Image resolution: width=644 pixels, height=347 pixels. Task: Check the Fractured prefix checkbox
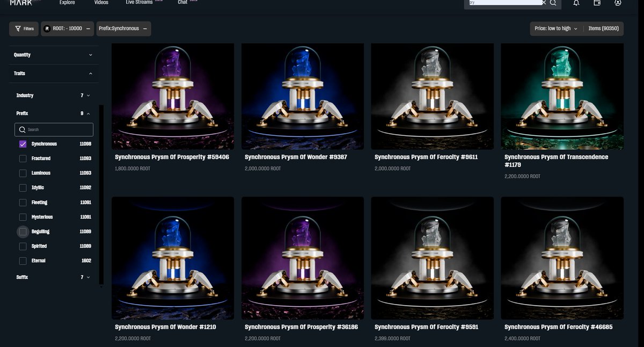[23, 158]
